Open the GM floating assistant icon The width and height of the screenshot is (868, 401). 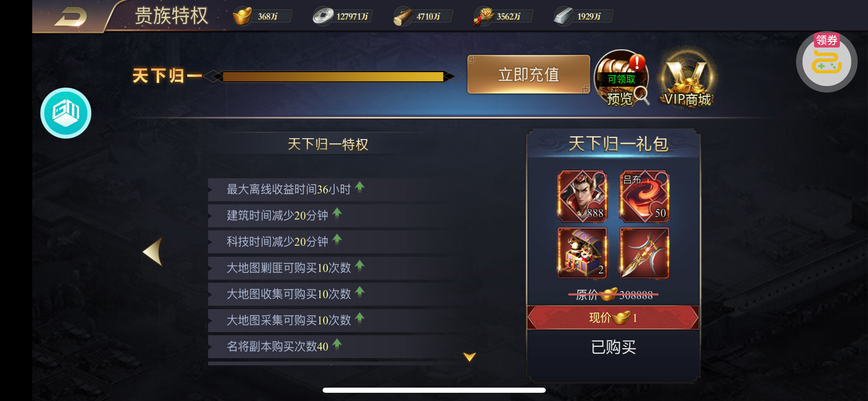click(66, 113)
